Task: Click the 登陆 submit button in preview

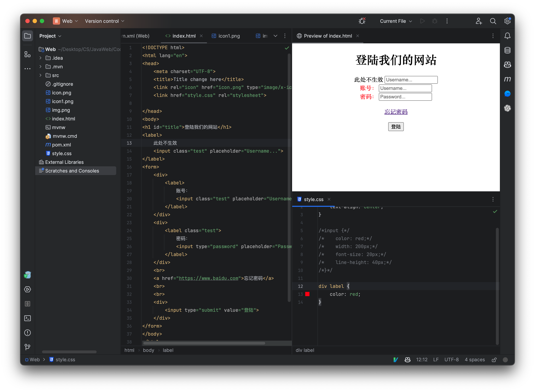Action: tap(396, 126)
